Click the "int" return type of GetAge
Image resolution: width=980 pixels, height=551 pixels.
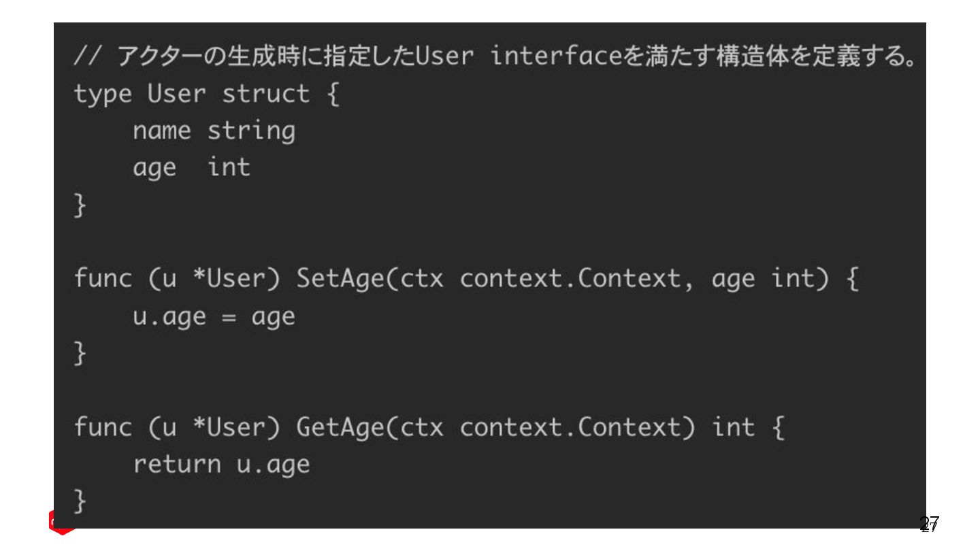click(x=733, y=428)
